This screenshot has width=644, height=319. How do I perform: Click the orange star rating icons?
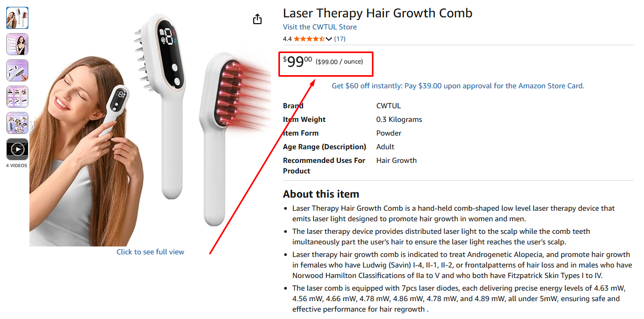pos(309,39)
